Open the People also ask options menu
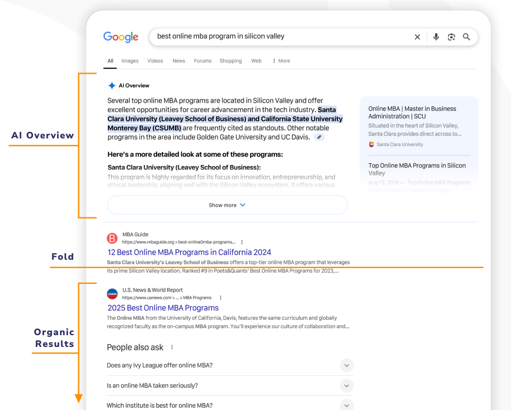The image size is (511, 420). pyautogui.click(x=172, y=348)
